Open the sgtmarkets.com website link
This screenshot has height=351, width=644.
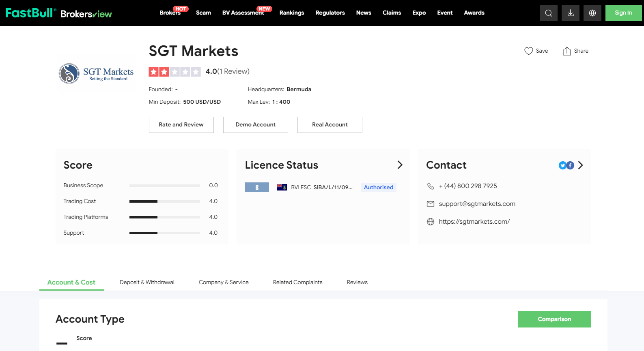click(474, 222)
